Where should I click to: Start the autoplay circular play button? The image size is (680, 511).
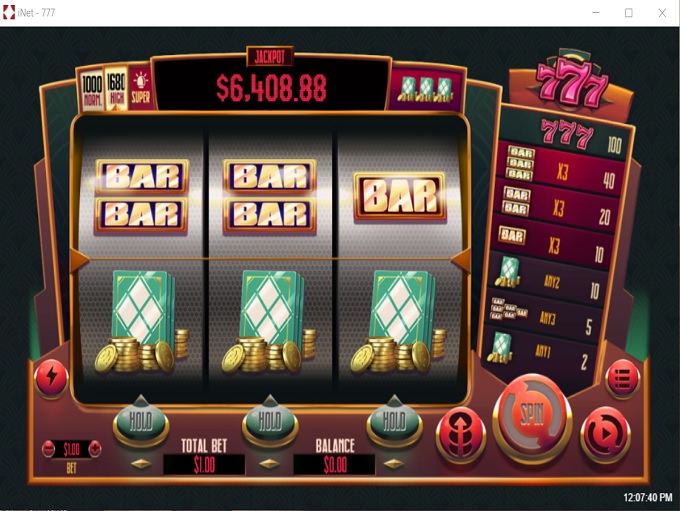pos(605,433)
